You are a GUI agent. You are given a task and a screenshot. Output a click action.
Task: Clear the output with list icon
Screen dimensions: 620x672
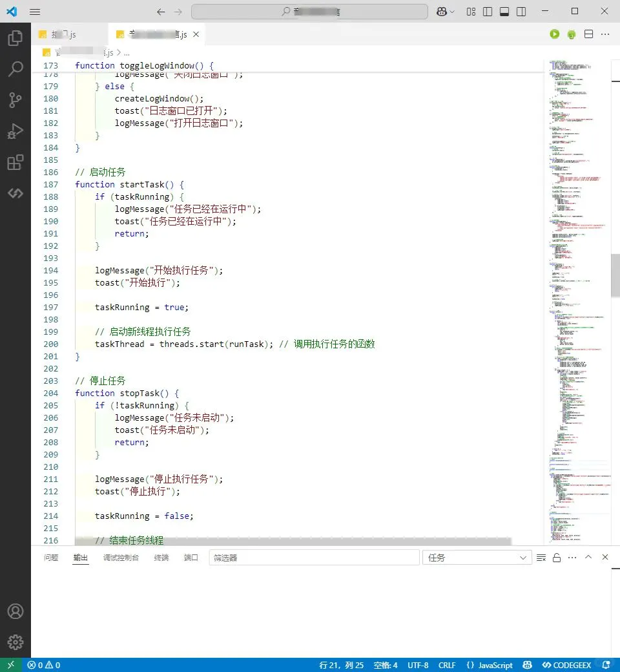coord(541,558)
